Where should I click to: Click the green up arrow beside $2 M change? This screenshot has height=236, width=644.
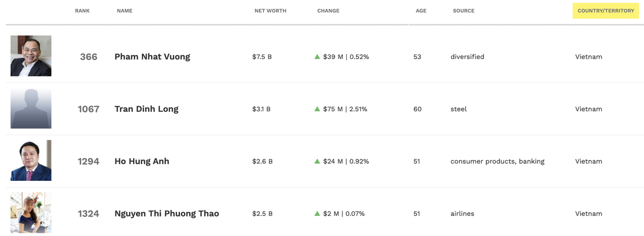point(317,214)
